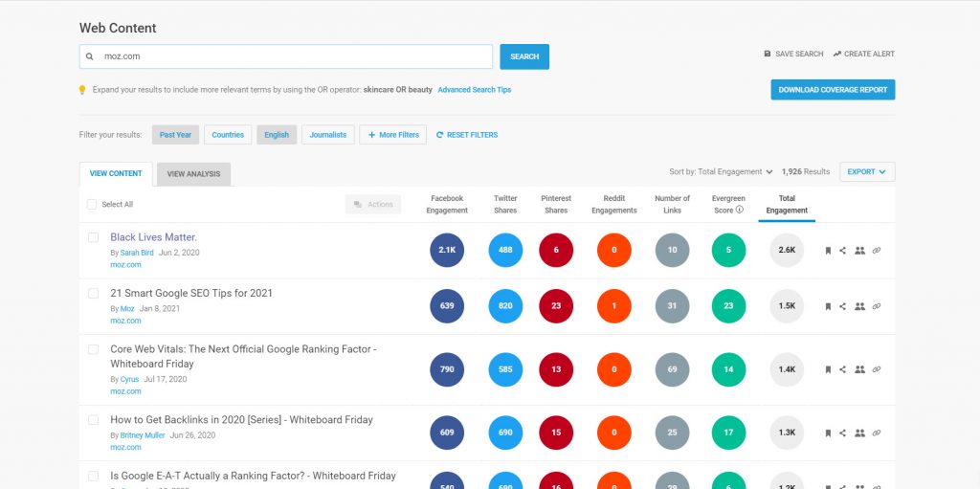View sharers of Core Web Vitals article
Image resolution: width=980 pixels, height=489 pixels.
[x=860, y=369]
